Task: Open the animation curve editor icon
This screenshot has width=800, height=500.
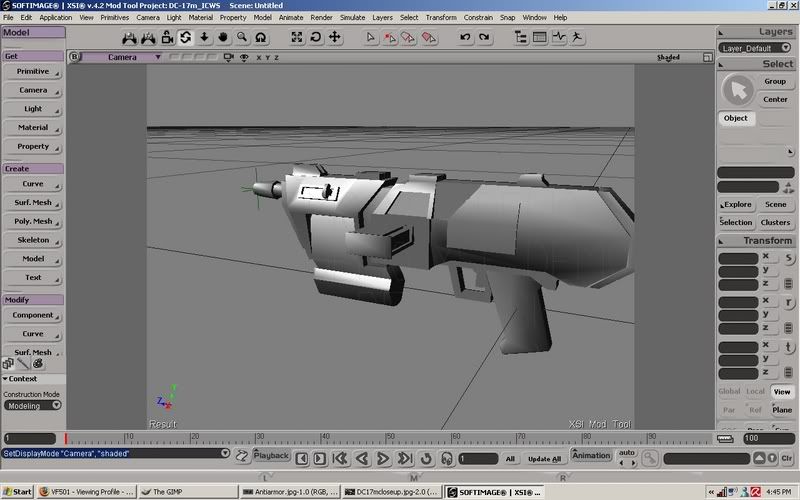Action: click(559, 37)
